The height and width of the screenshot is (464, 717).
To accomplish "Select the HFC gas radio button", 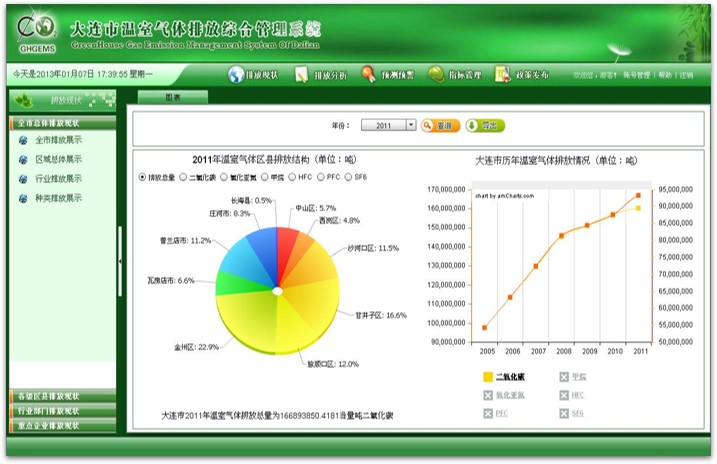I will pyautogui.click(x=292, y=177).
